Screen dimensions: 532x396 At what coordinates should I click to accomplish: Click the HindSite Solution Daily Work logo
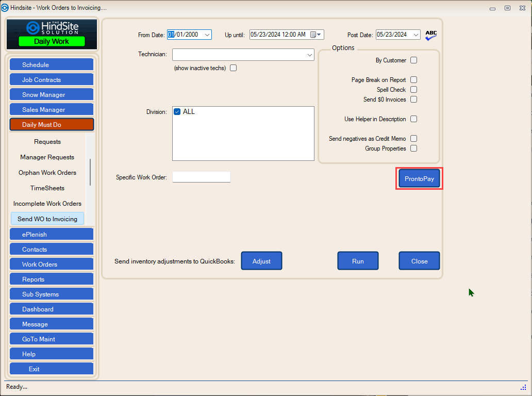point(52,34)
